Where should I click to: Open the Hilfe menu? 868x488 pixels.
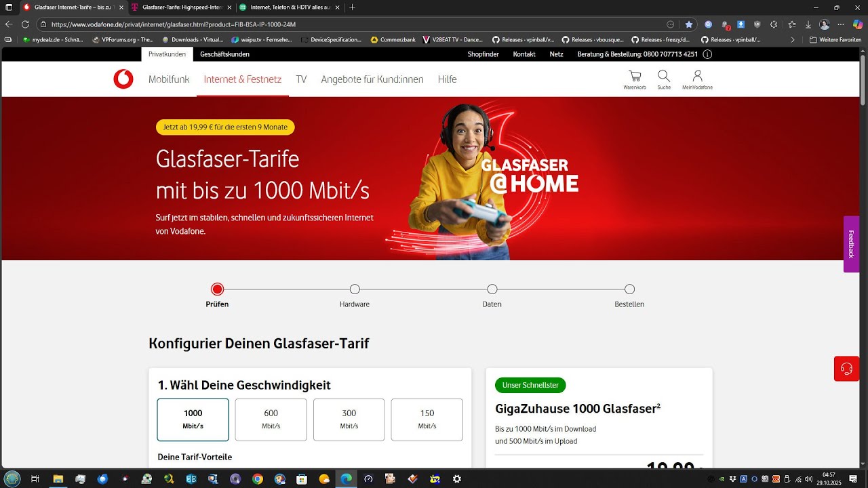pos(447,79)
